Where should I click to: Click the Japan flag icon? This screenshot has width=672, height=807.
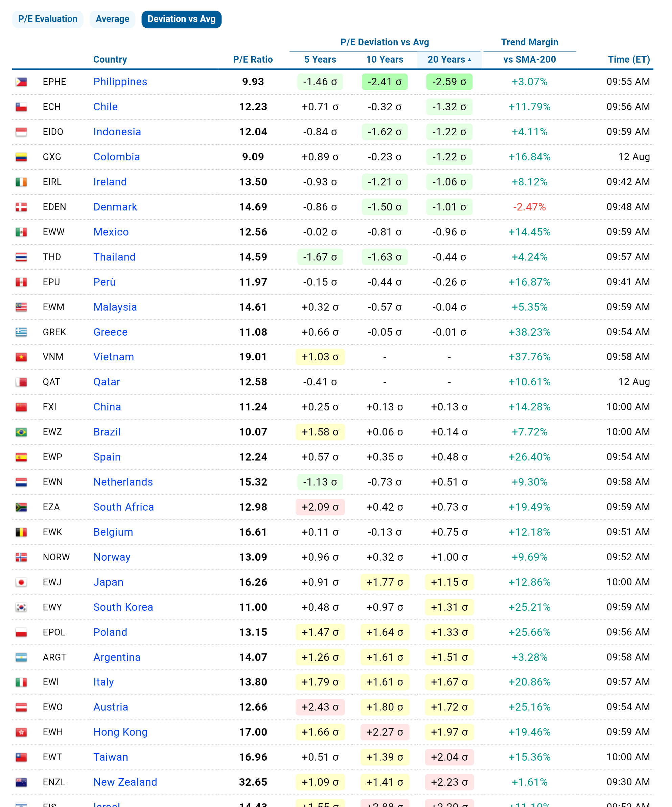[x=21, y=583]
